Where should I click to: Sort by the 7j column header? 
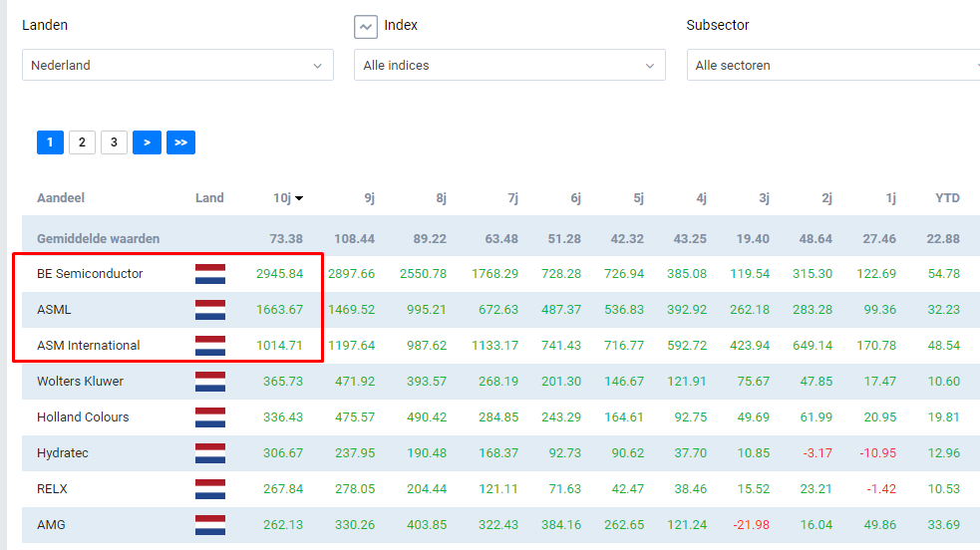pos(513,198)
